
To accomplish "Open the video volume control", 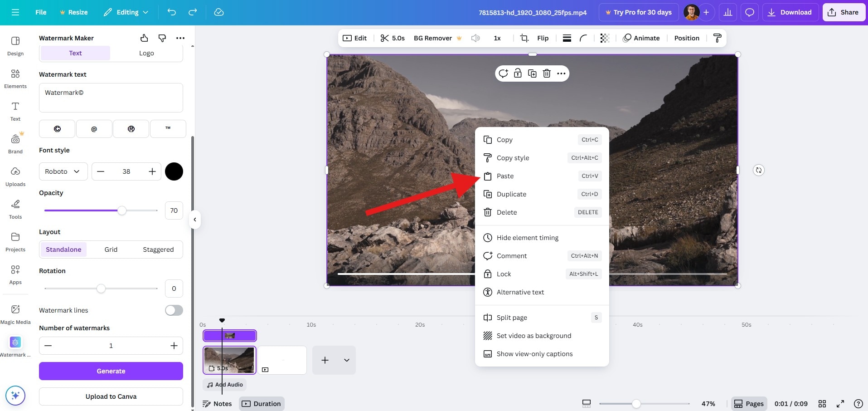I will point(475,38).
